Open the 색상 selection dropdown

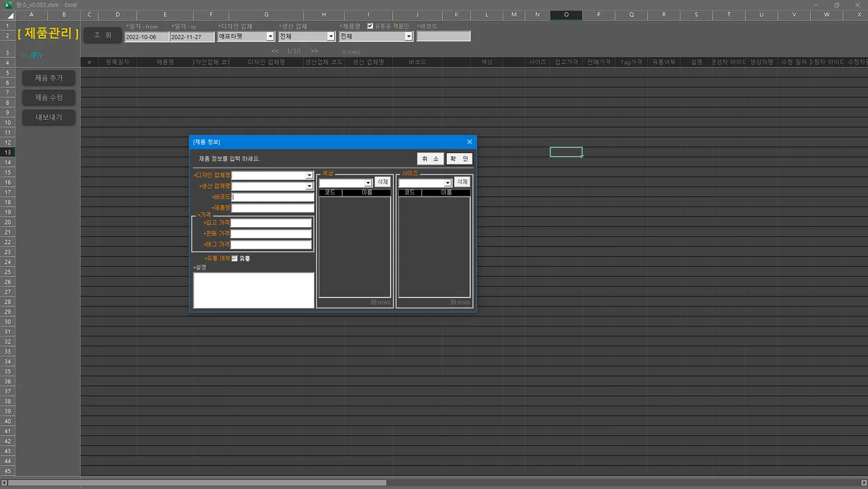click(x=368, y=183)
